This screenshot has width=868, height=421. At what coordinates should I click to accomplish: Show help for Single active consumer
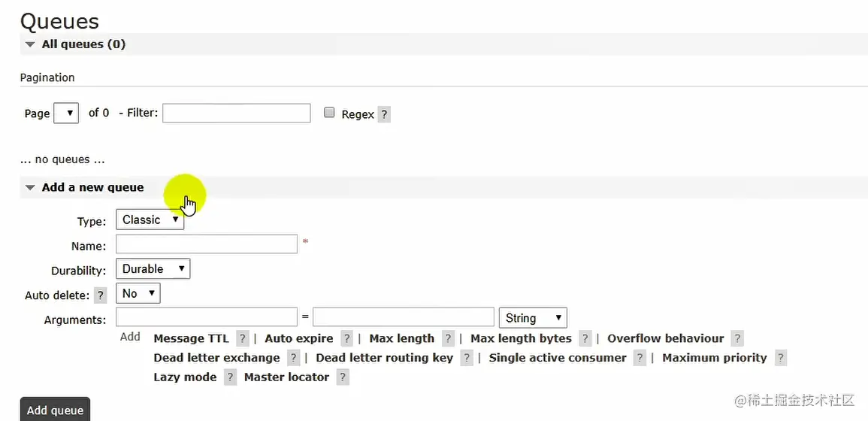pos(640,358)
